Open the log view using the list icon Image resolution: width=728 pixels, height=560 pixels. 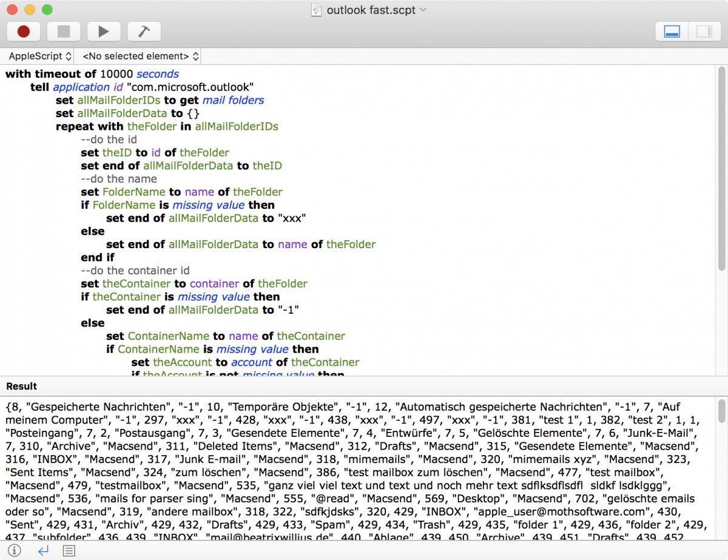69,550
